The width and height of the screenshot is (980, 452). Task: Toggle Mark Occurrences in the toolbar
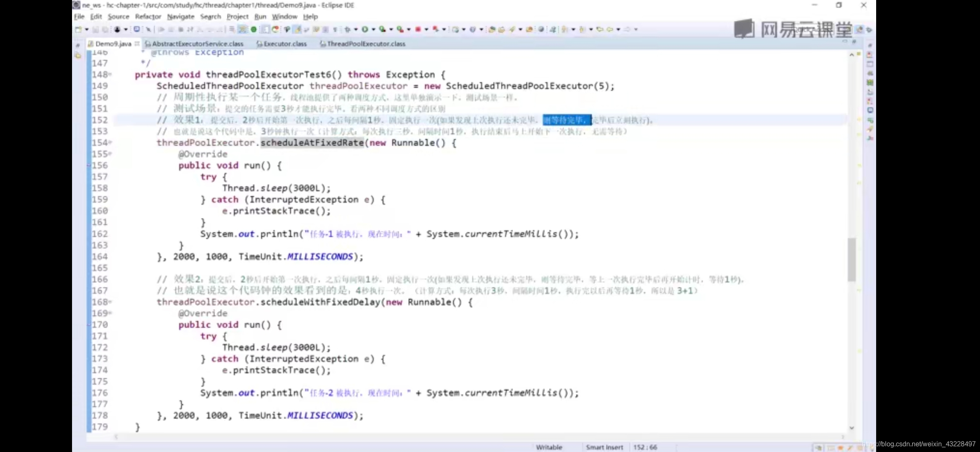pyautogui.click(x=297, y=29)
